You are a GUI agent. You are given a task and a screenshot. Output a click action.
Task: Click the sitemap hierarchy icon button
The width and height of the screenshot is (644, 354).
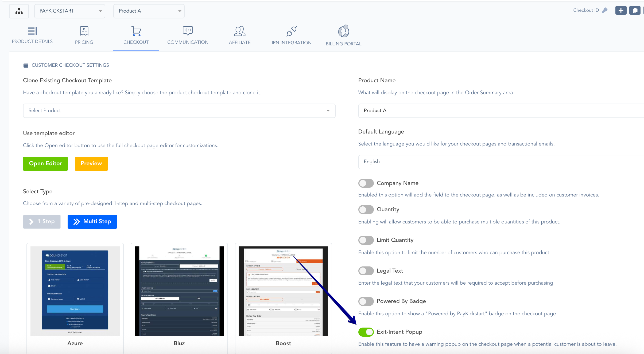[19, 11]
